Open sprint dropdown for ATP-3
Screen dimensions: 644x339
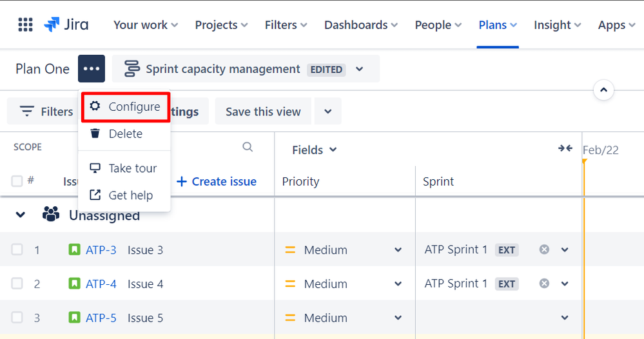tap(565, 249)
